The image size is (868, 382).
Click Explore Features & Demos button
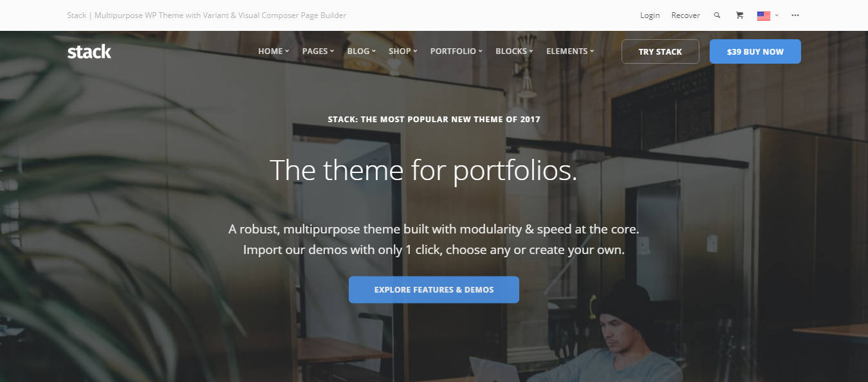[434, 289]
